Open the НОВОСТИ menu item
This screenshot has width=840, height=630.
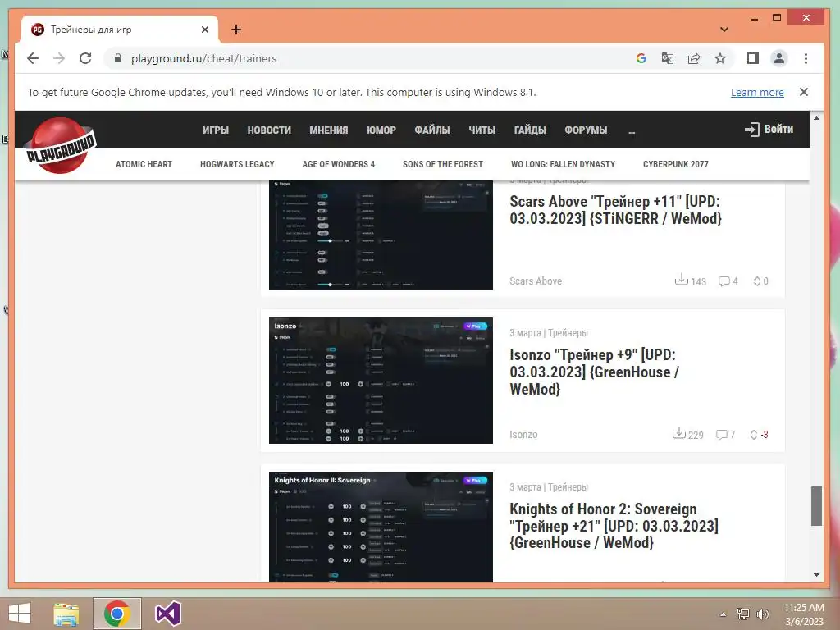269,130
